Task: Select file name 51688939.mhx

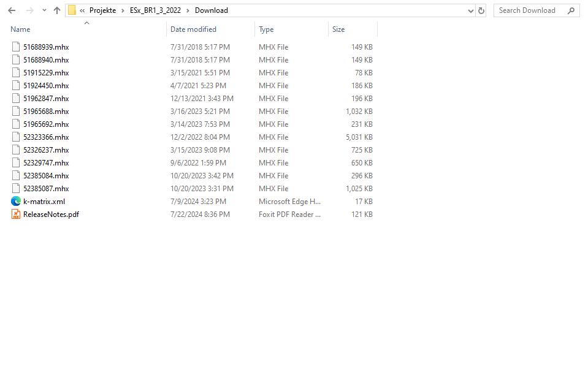Action: tap(46, 47)
